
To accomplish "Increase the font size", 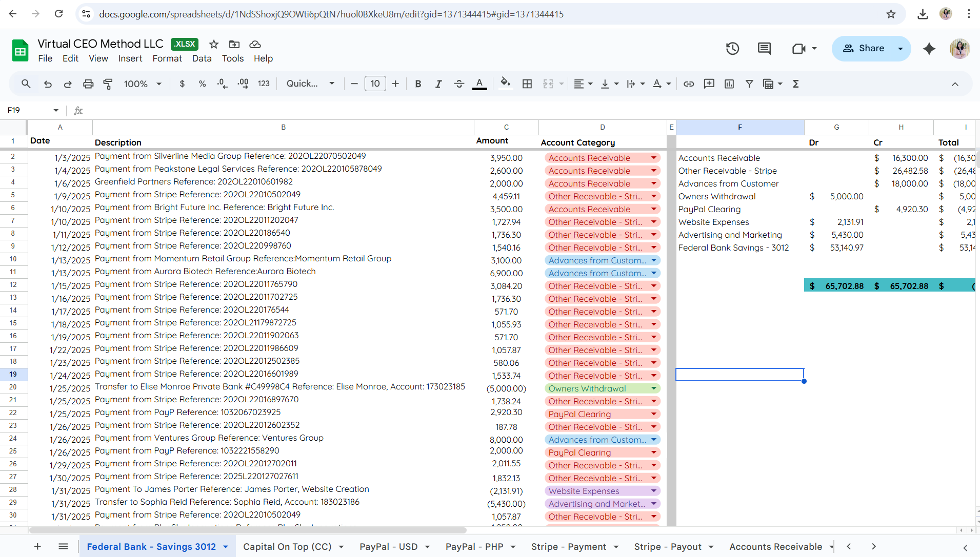I will point(395,84).
